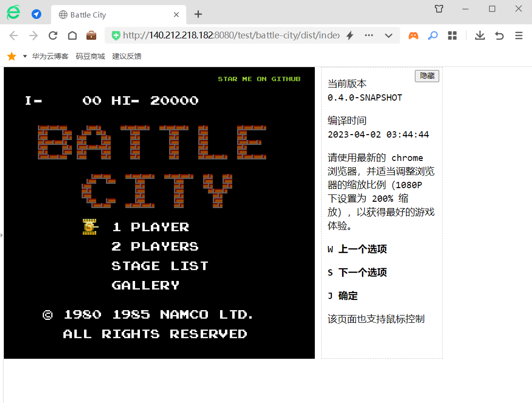Click the green security shield icon
Screen dimensions: 532x403
(x=116, y=35)
